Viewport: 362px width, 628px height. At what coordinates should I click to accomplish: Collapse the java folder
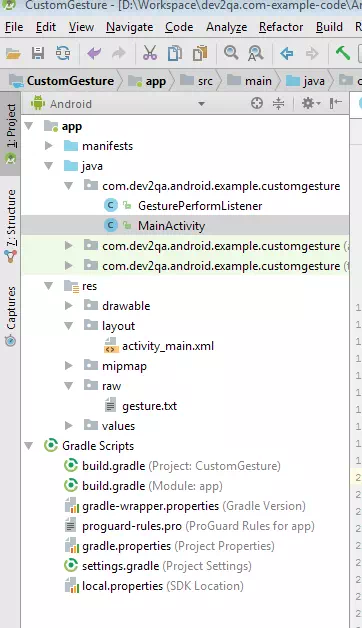tap(49, 166)
